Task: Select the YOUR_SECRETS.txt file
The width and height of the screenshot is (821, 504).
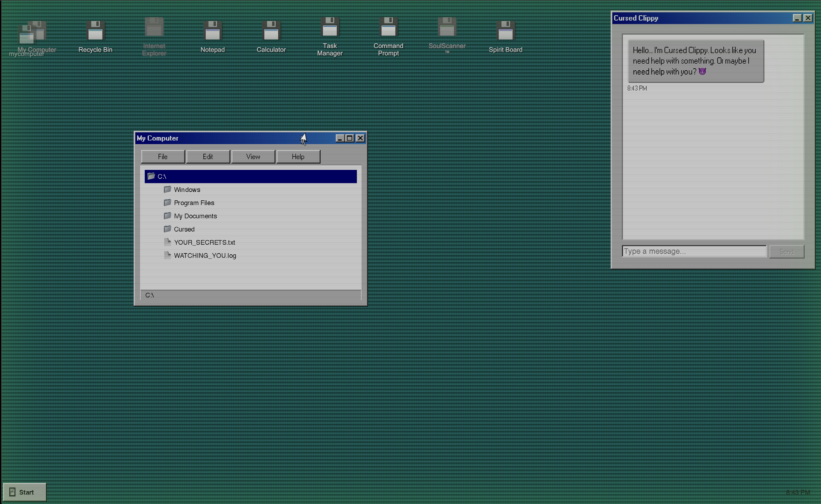Action: tap(204, 242)
